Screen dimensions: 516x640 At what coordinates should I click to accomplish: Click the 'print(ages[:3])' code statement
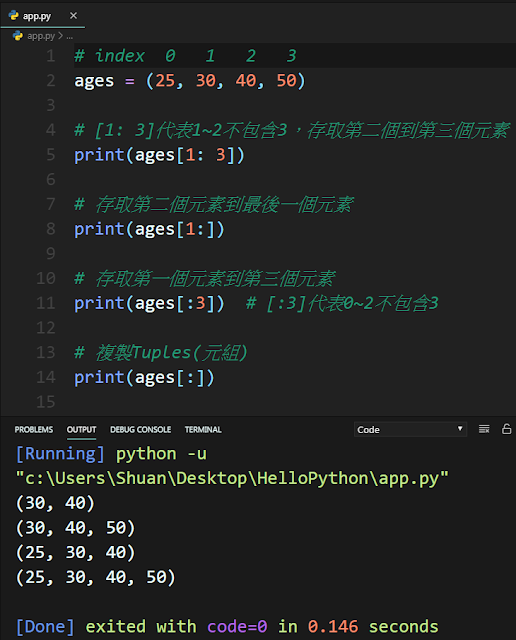[x=149, y=304]
